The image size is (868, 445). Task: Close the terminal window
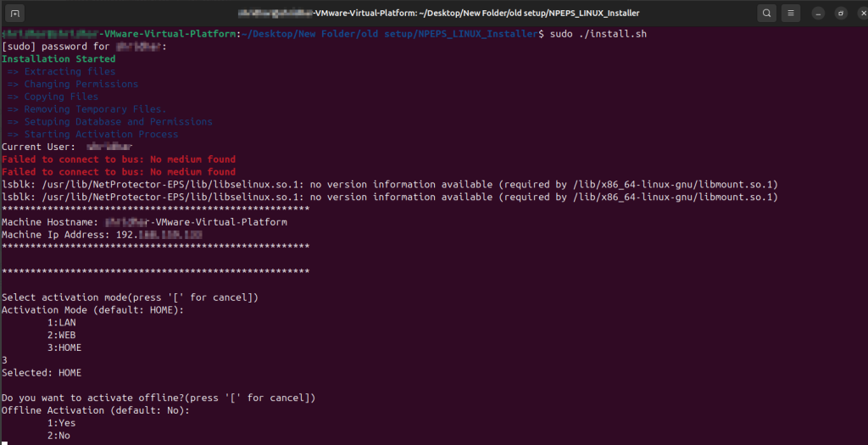860,13
